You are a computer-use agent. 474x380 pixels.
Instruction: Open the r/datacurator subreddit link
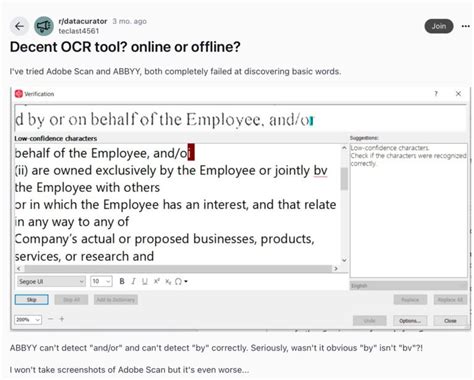pos(83,21)
